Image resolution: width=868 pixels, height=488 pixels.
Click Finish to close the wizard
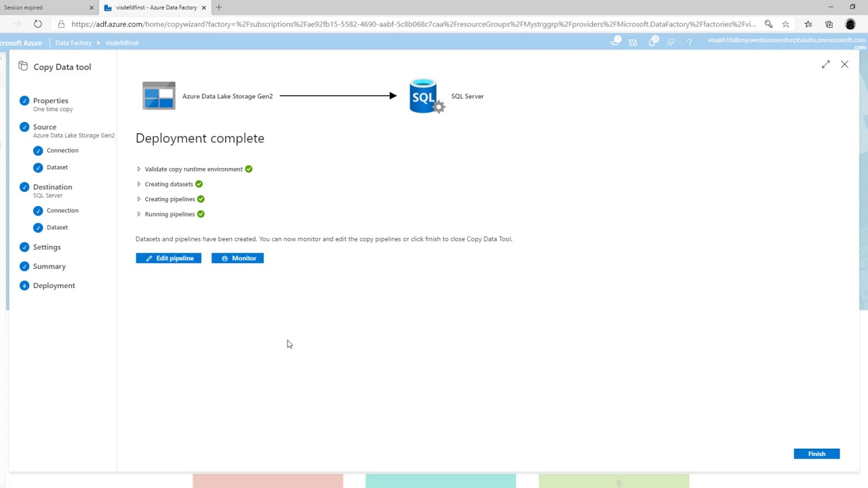coord(816,453)
